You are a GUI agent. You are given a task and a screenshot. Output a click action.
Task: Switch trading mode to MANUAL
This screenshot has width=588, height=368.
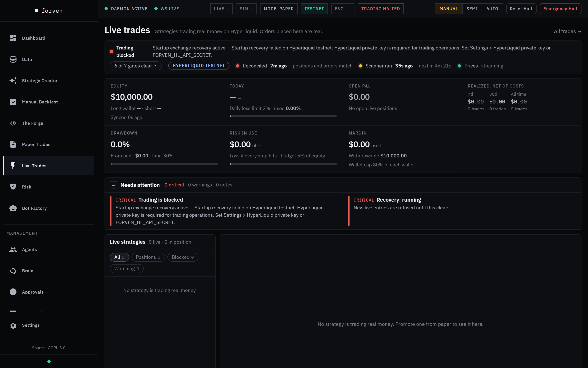[449, 9]
